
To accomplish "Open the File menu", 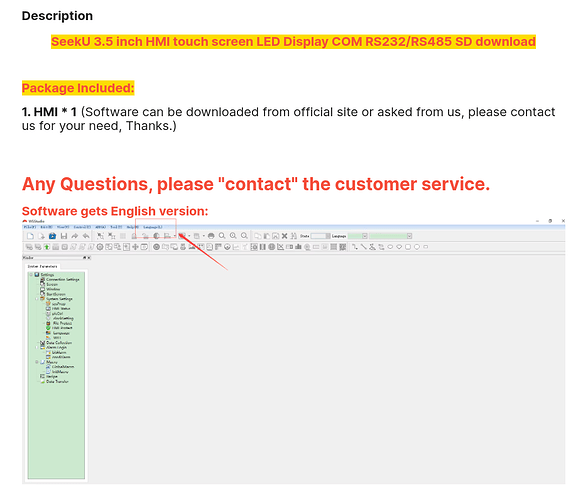I will tap(30, 227).
